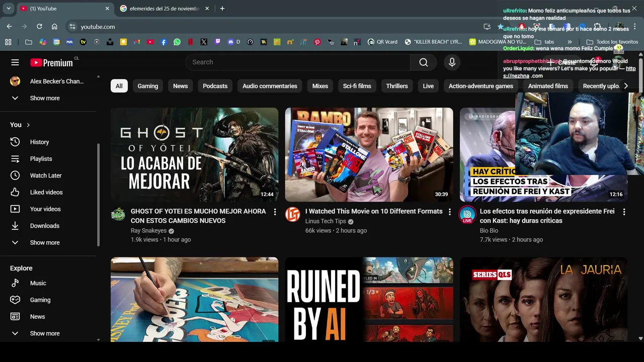Play the Rambo formats video thumbnail
Screen dimensions: 644x362
[369, 154]
